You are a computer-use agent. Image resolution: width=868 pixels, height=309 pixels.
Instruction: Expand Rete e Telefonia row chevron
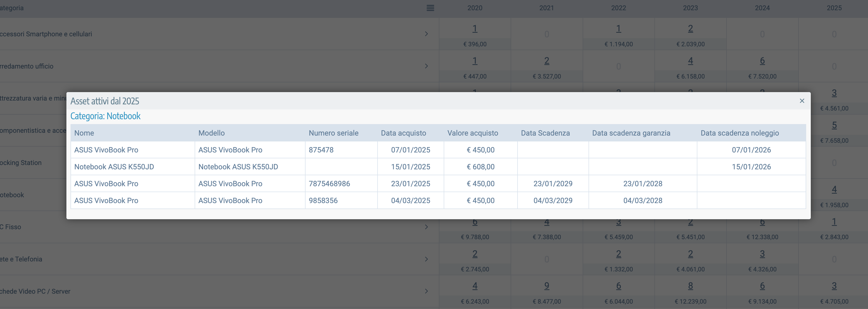click(426, 259)
